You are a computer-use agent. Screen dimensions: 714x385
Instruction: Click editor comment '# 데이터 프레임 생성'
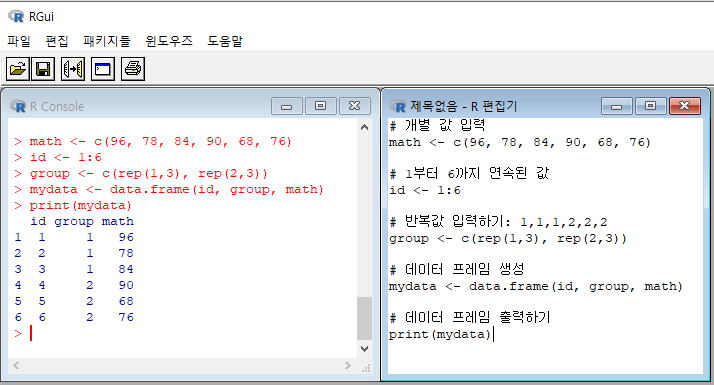click(x=457, y=270)
